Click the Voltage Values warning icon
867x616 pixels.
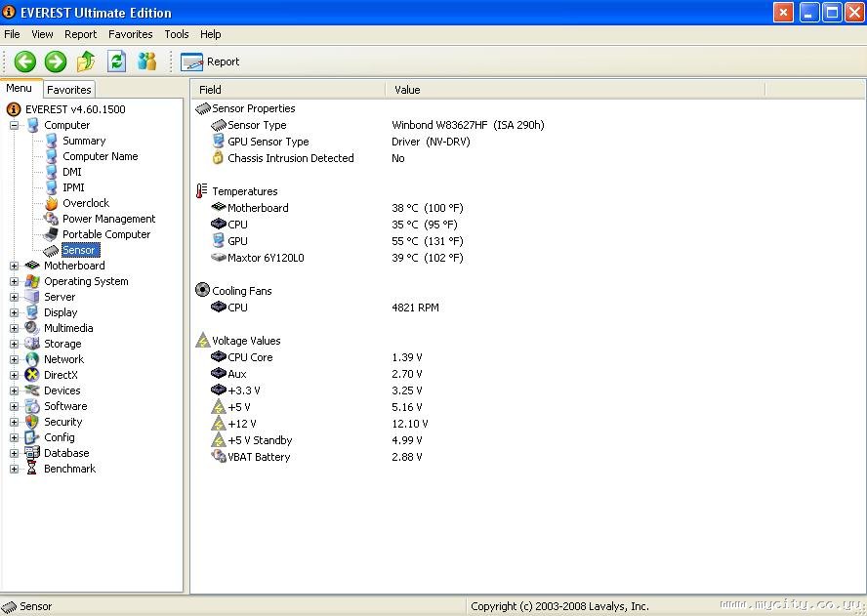pyautogui.click(x=203, y=340)
